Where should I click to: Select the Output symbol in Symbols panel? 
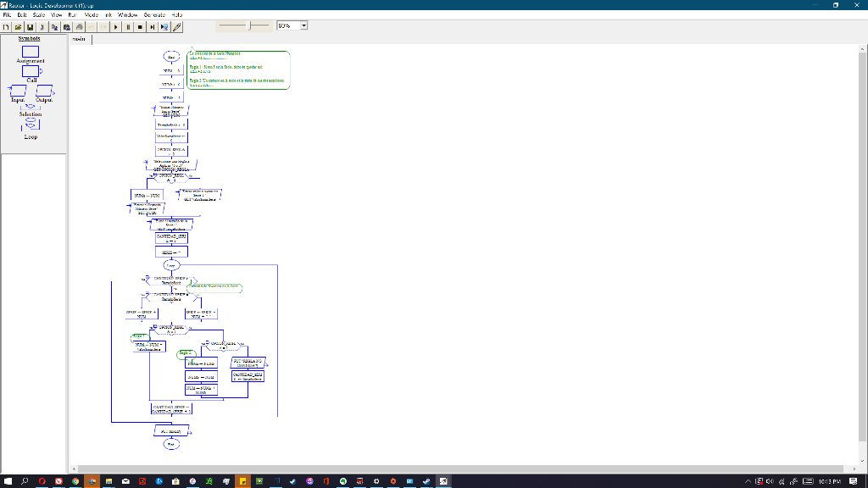pos(45,91)
